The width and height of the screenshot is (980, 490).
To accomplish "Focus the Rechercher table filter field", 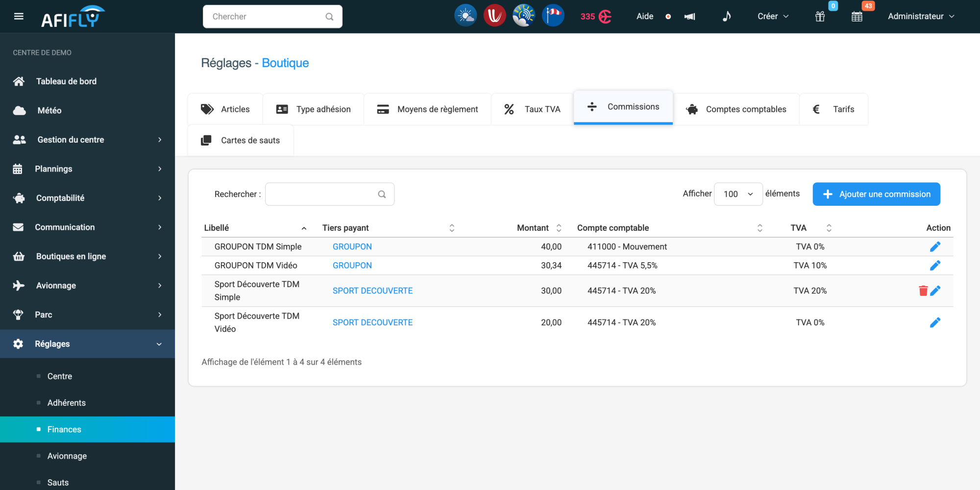I will coord(330,194).
